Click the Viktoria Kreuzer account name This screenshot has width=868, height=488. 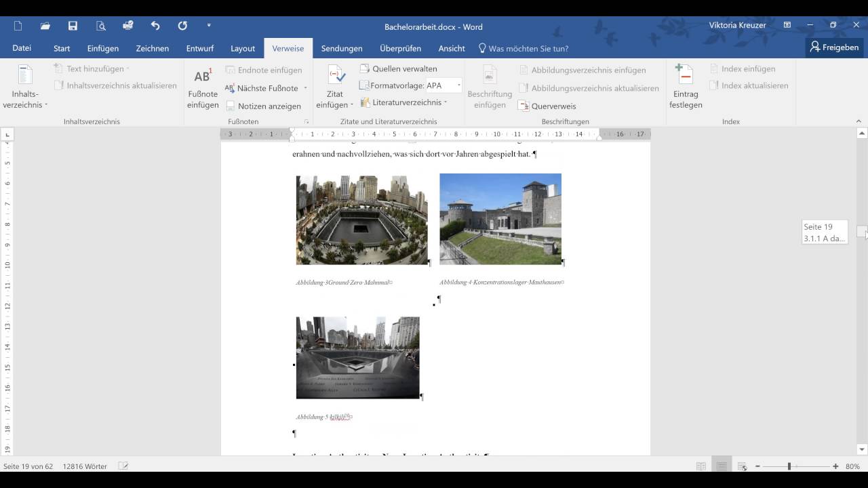coord(737,26)
